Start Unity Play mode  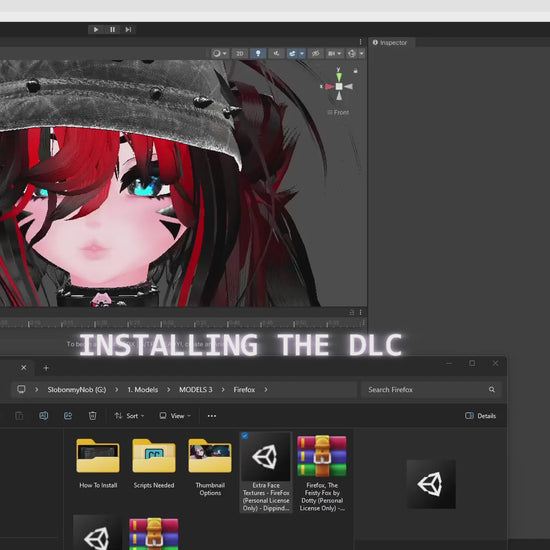tap(96, 29)
